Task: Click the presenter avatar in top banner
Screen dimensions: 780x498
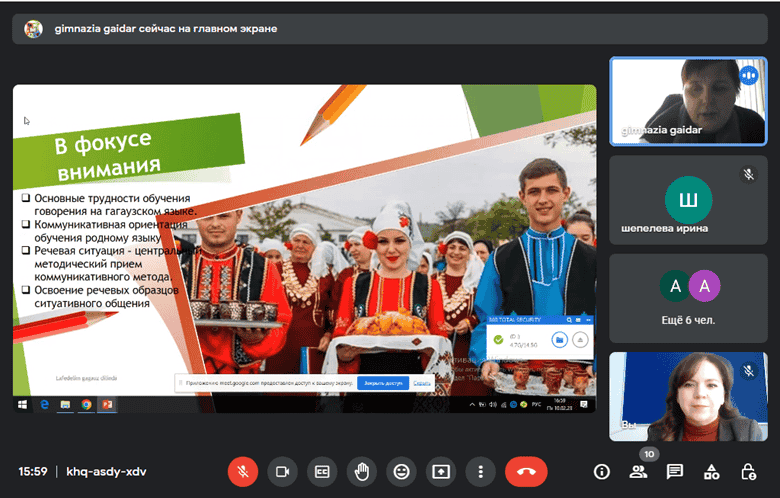Action: point(34,28)
